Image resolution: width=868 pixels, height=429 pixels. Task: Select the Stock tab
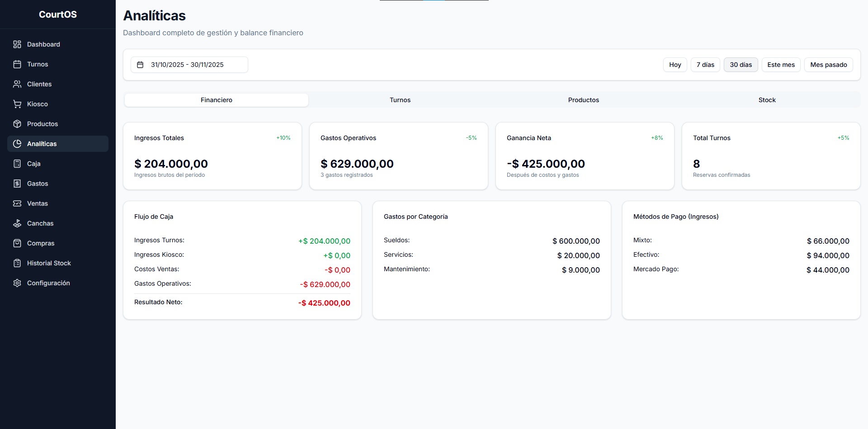[767, 100]
